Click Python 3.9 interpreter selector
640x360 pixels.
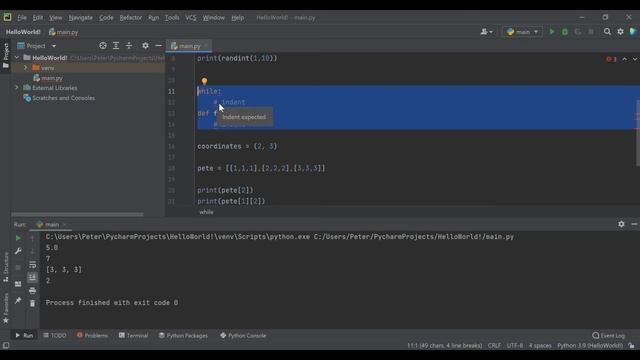click(590, 346)
